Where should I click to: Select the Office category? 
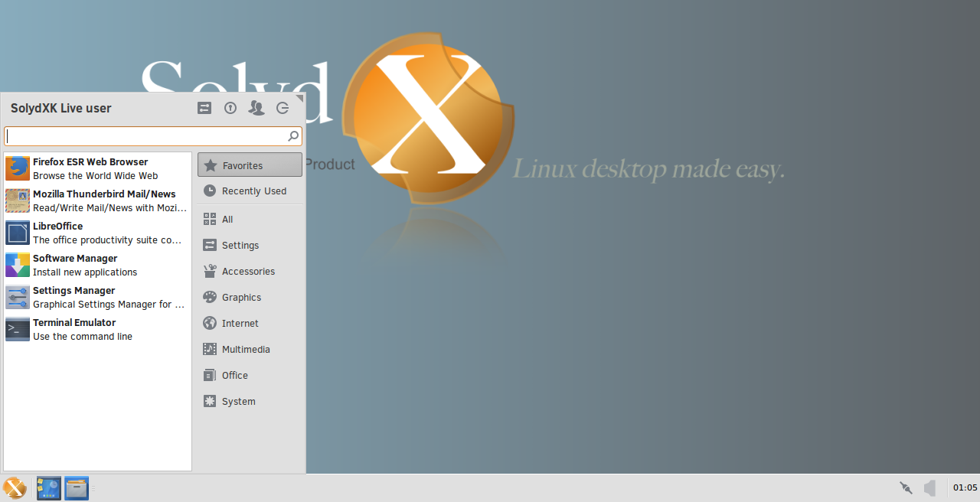coord(250,375)
